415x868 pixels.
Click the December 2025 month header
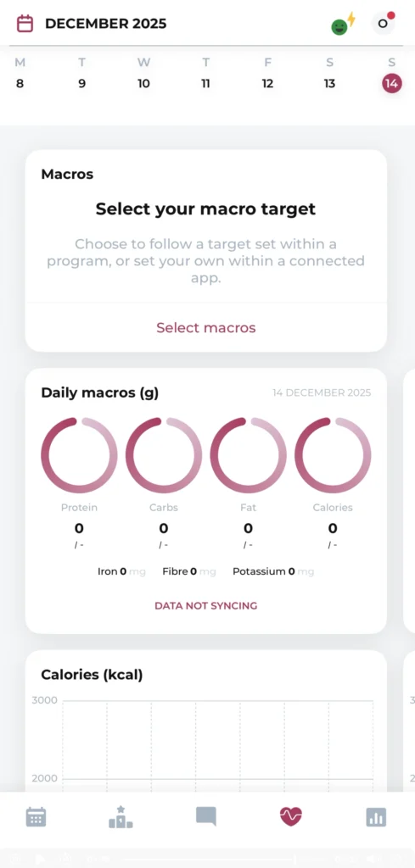(106, 24)
